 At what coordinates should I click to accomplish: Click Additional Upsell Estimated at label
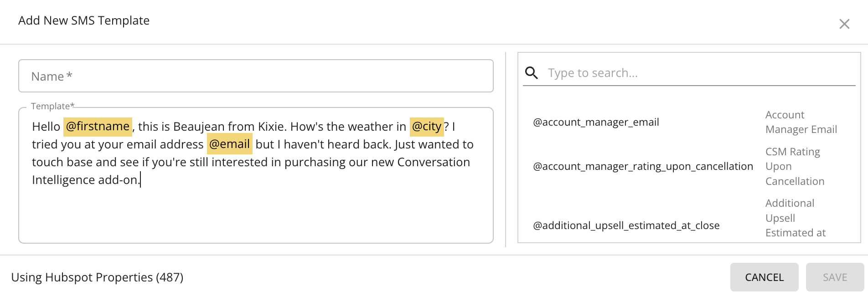(x=795, y=218)
